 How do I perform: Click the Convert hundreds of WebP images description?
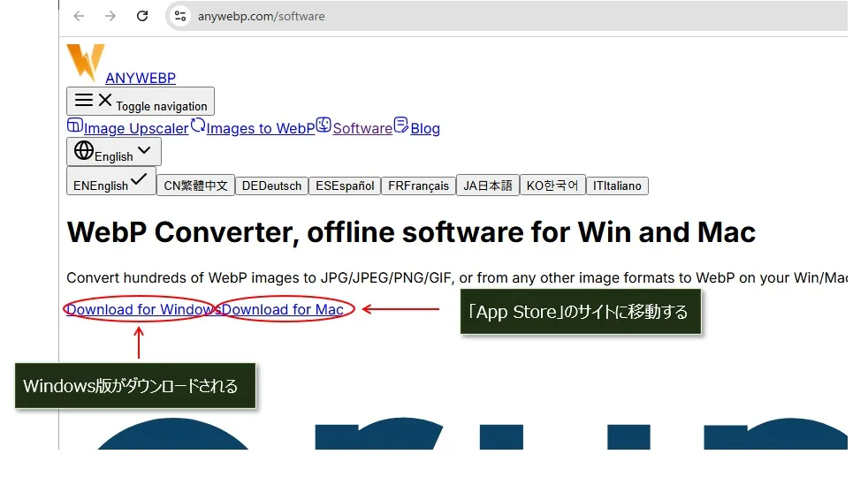[x=457, y=277]
